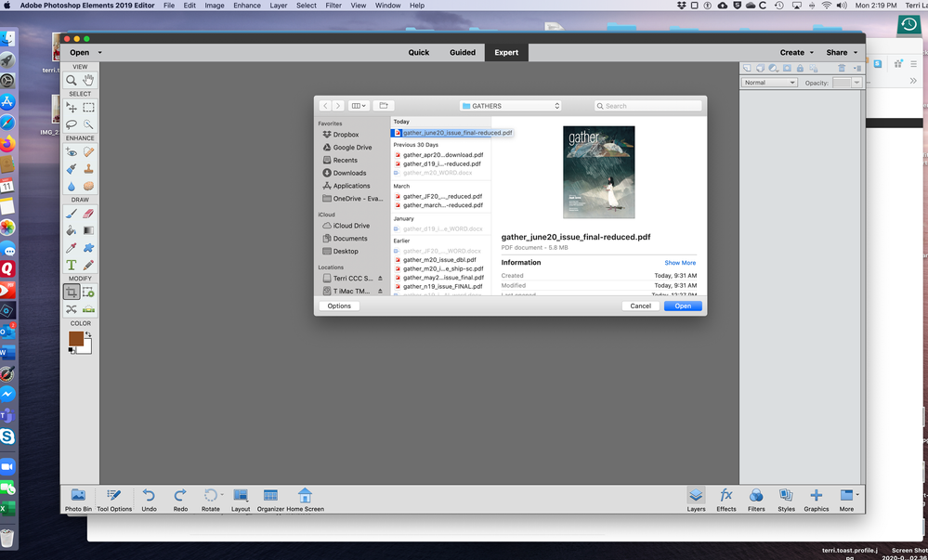This screenshot has height=560, width=928.
Task: Go back in the file dialog
Action: point(325,106)
